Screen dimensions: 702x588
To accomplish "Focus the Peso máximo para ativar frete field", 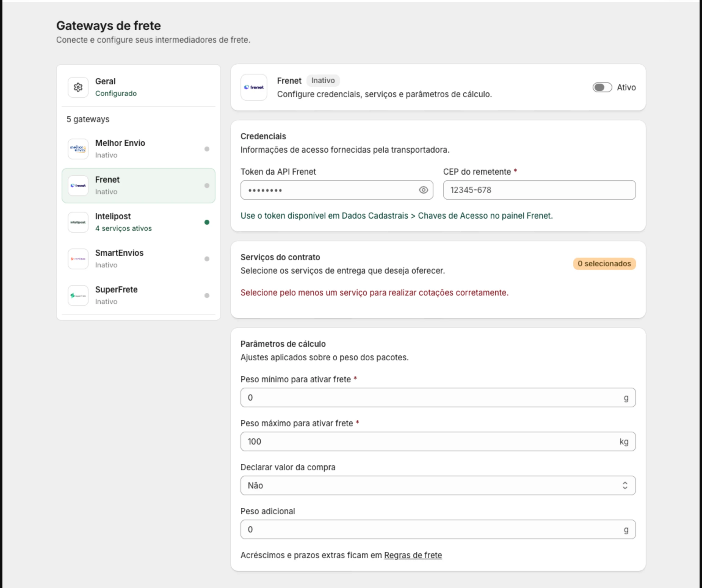I will tap(438, 441).
